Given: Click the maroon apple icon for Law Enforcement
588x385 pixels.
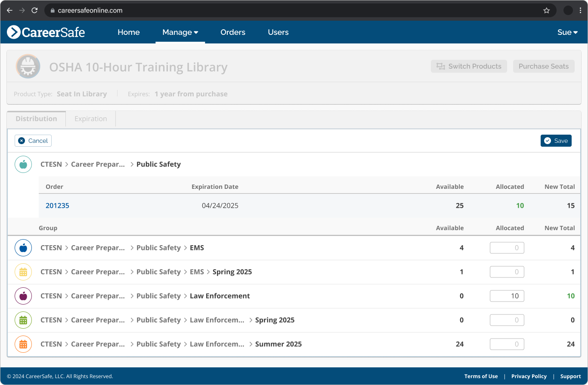Looking at the screenshot, I should 23,296.
